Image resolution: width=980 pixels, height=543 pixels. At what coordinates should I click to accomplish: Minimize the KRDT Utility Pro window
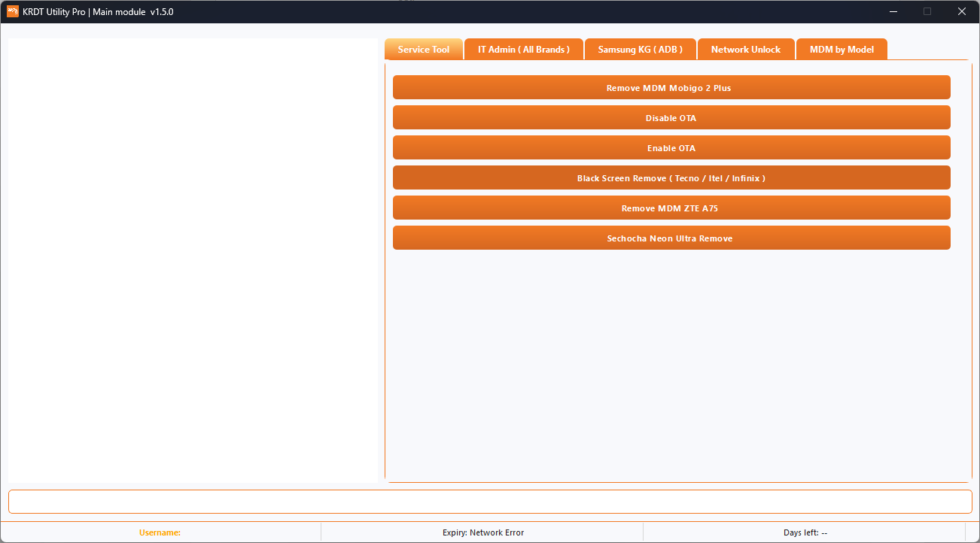[x=893, y=11]
